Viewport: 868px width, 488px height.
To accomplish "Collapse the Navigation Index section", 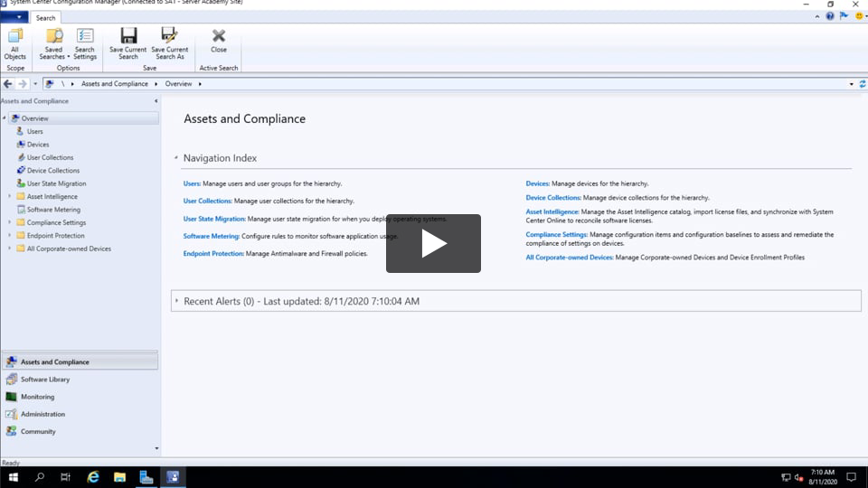I will click(176, 158).
